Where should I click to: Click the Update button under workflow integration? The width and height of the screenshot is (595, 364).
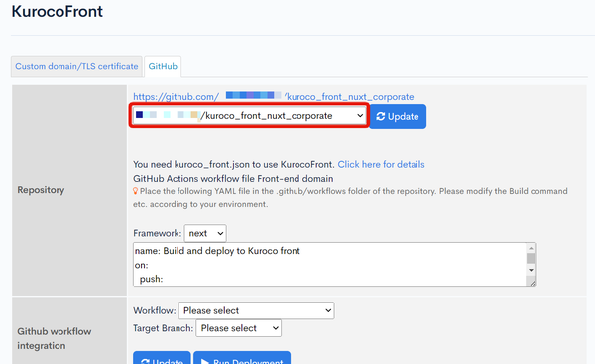click(x=162, y=358)
